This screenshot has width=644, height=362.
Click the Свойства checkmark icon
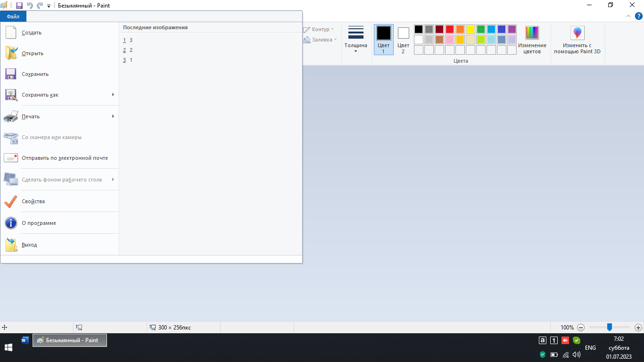[11, 201]
